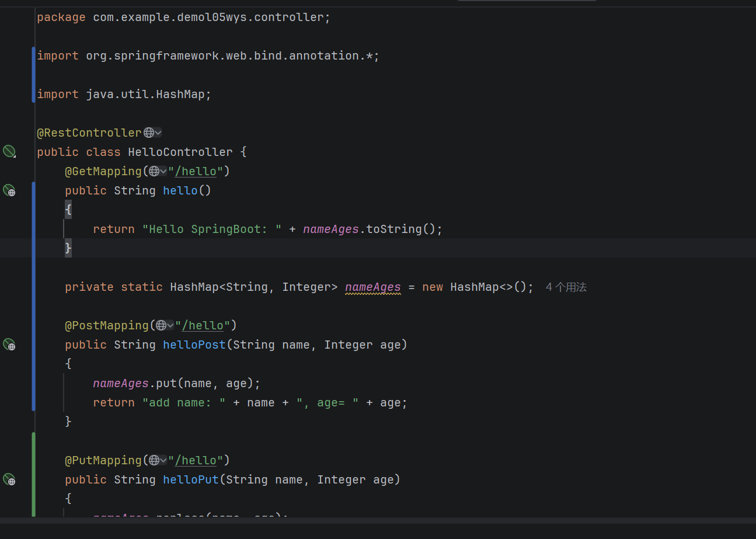This screenshot has width=756, height=539.
Task: Click the endpoint gutter icon beside helloPut method
Action: point(9,479)
